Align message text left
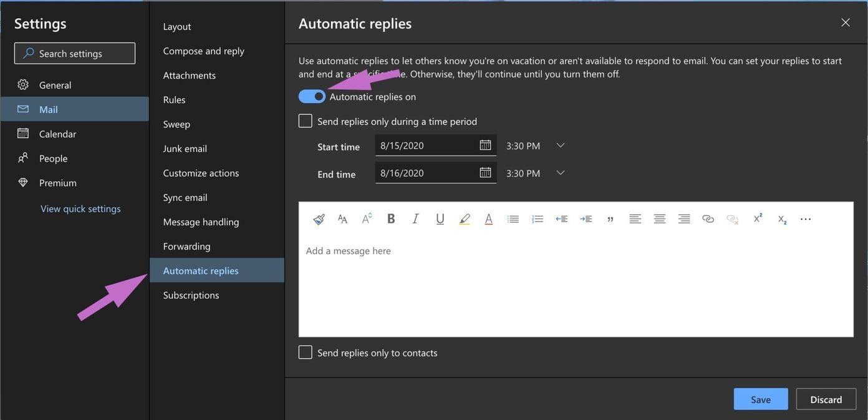868x420 pixels. (635, 219)
